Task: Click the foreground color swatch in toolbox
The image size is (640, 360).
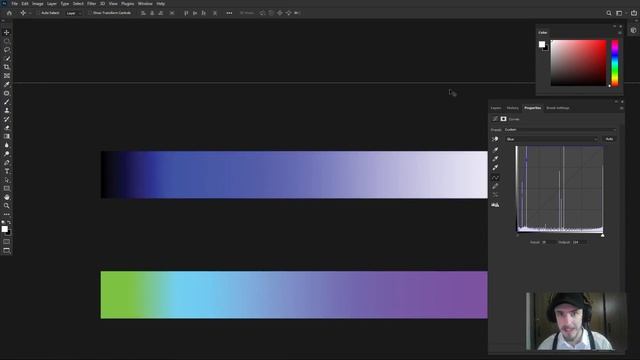Action: (4, 229)
